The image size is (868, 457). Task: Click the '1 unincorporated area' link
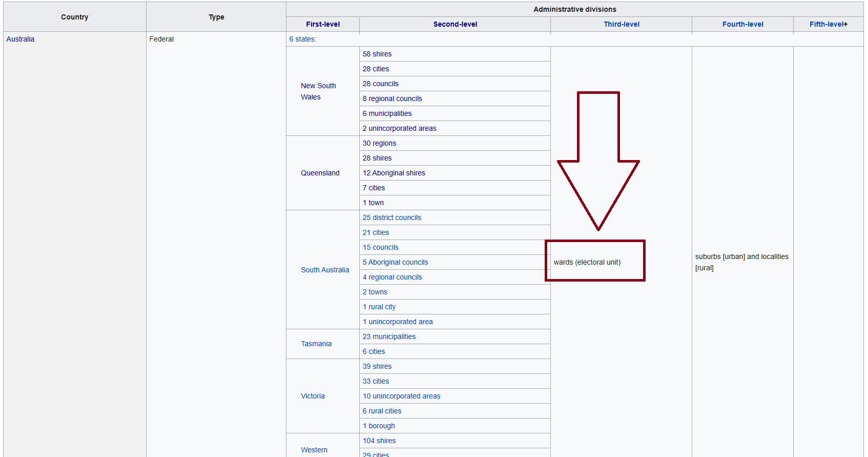point(398,322)
